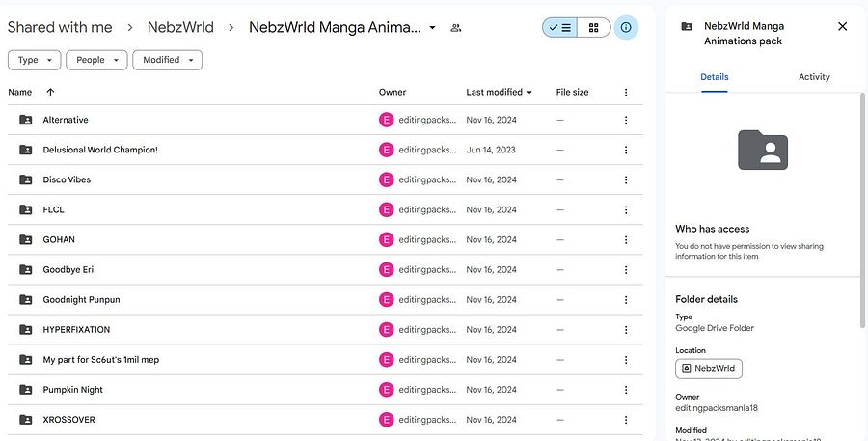Click the XROSSOVER shared folder icon
The width and height of the screenshot is (868, 441).
click(25, 420)
